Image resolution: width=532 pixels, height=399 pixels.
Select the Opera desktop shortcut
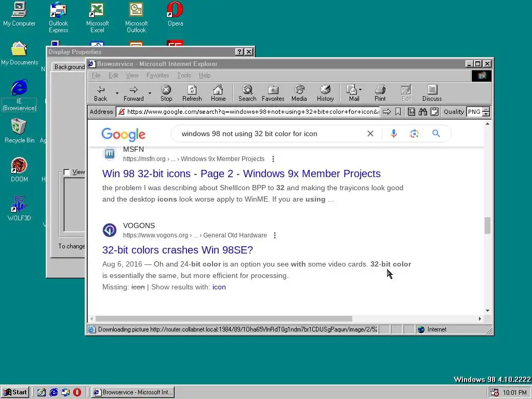pos(175,14)
